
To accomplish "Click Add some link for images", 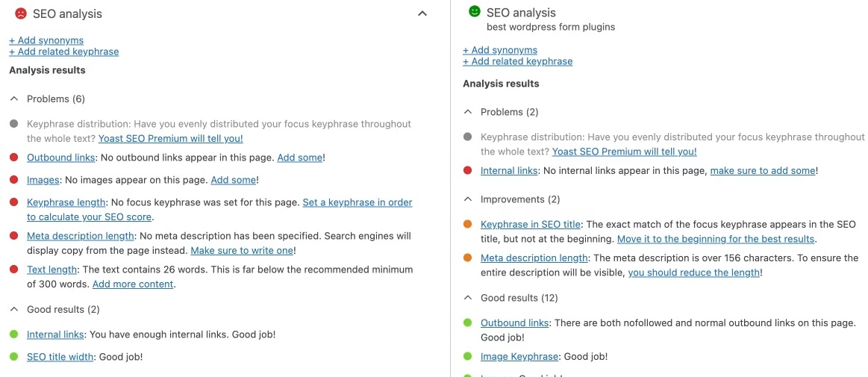I will click(233, 180).
